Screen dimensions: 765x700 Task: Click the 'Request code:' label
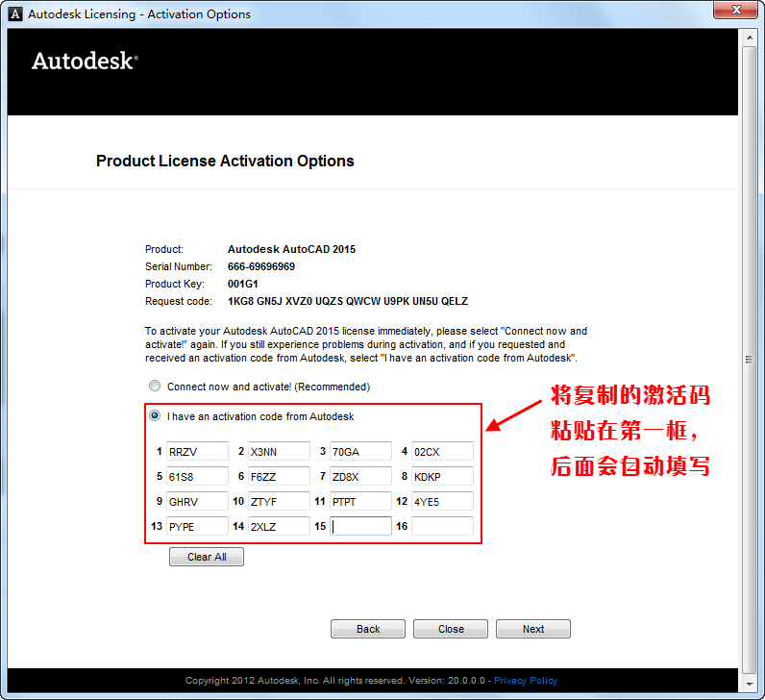[x=179, y=301]
